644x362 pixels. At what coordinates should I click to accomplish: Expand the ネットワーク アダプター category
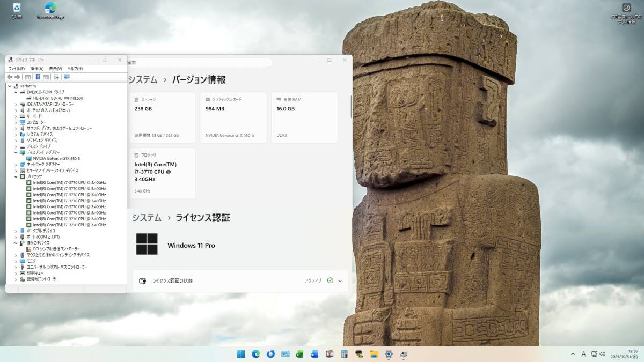coord(16,165)
